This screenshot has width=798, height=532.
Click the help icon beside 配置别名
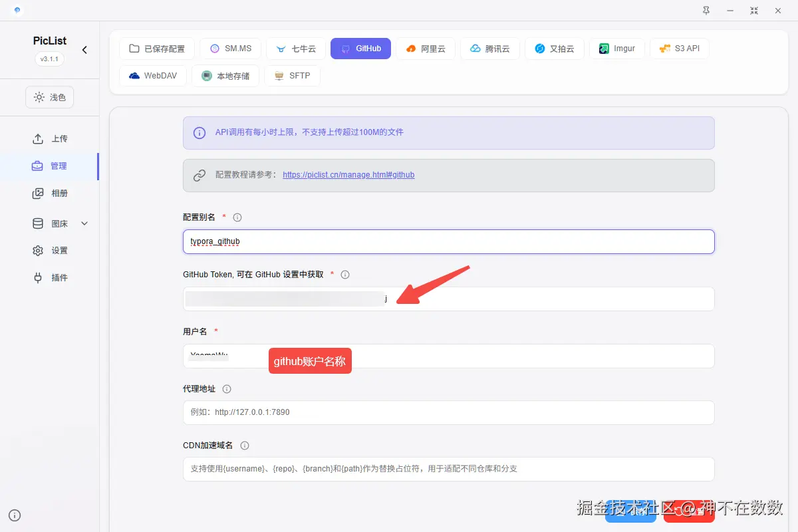[237, 217]
